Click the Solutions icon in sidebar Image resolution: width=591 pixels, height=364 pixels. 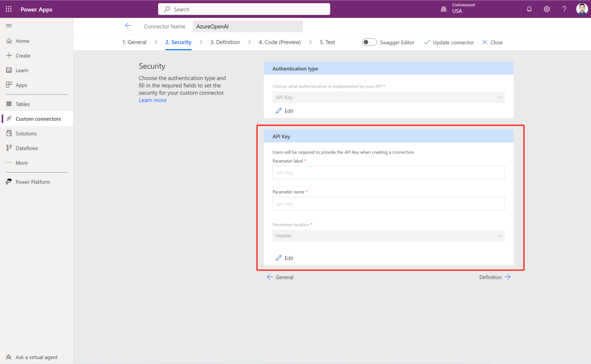point(9,133)
